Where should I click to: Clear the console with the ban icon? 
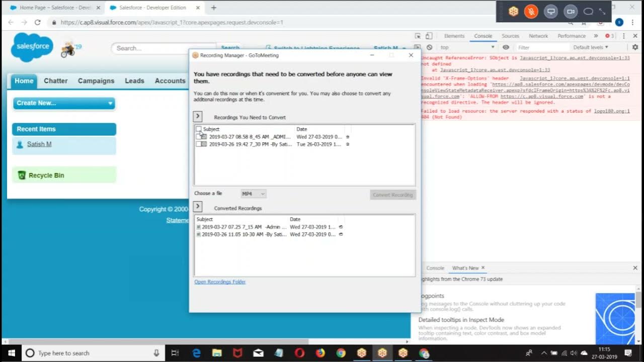pyautogui.click(x=429, y=47)
